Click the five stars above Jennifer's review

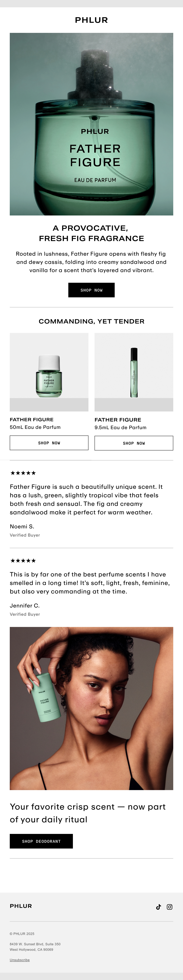[23, 560]
